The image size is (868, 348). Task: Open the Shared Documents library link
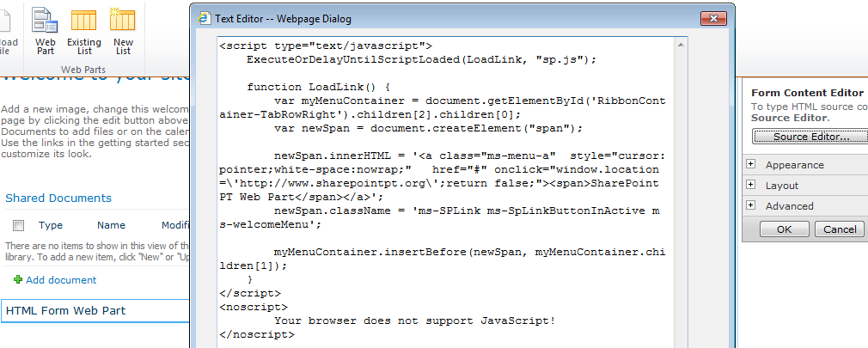(x=58, y=198)
